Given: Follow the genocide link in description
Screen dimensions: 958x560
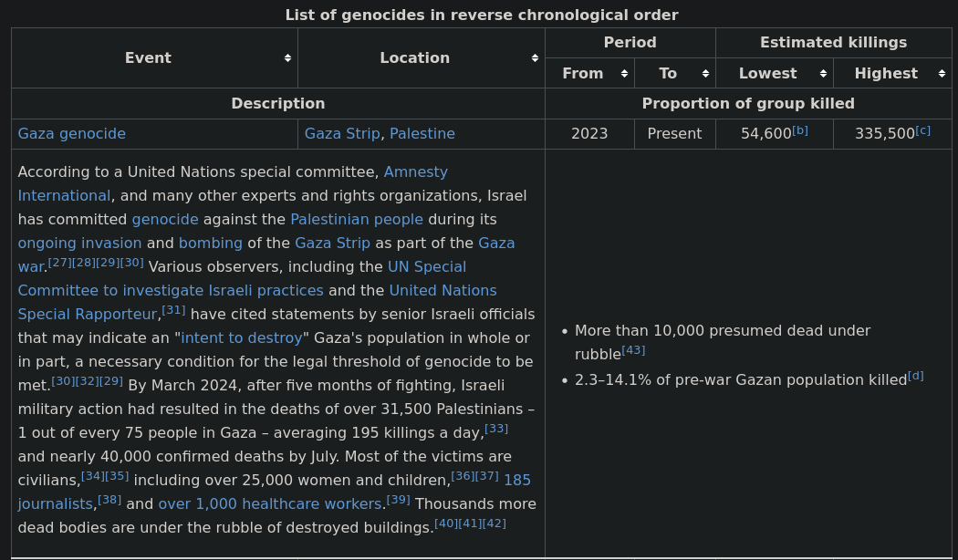Looking at the screenshot, I should coord(165,220).
